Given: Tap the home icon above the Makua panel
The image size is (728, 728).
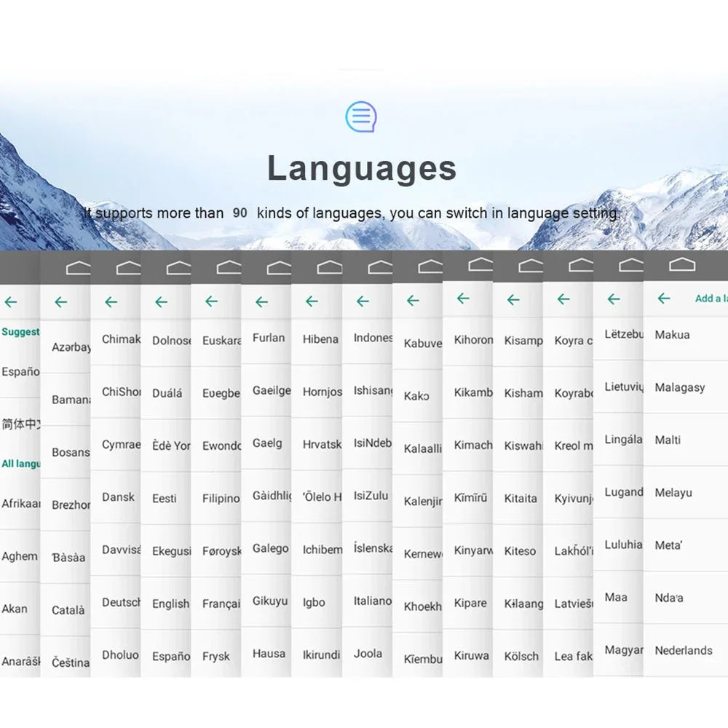Looking at the screenshot, I should [x=682, y=265].
